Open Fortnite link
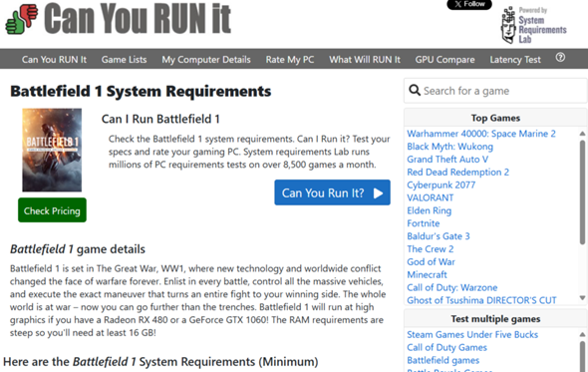This screenshot has width=588, height=372. tap(423, 223)
